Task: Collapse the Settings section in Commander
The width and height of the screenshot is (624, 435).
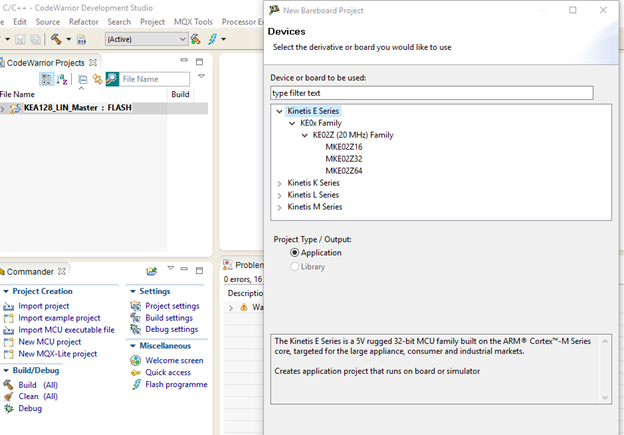Action: (x=133, y=291)
